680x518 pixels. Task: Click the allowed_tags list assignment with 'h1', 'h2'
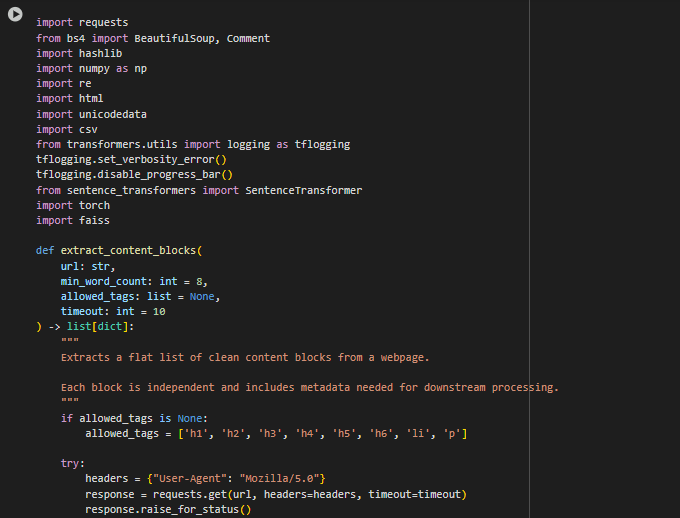click(x=276, y=434)
